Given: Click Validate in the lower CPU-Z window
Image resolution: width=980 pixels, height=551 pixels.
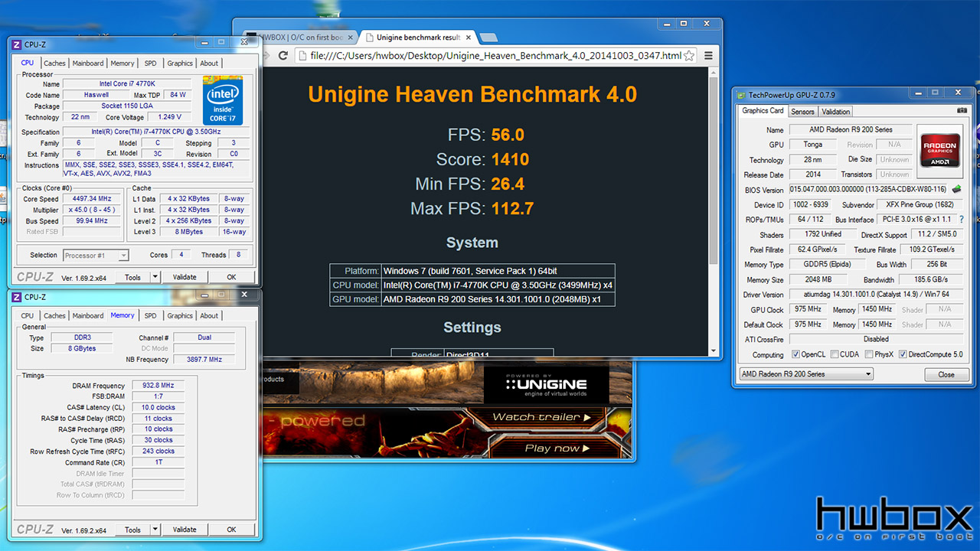Looking at the screenshot, I should point(185,530).
